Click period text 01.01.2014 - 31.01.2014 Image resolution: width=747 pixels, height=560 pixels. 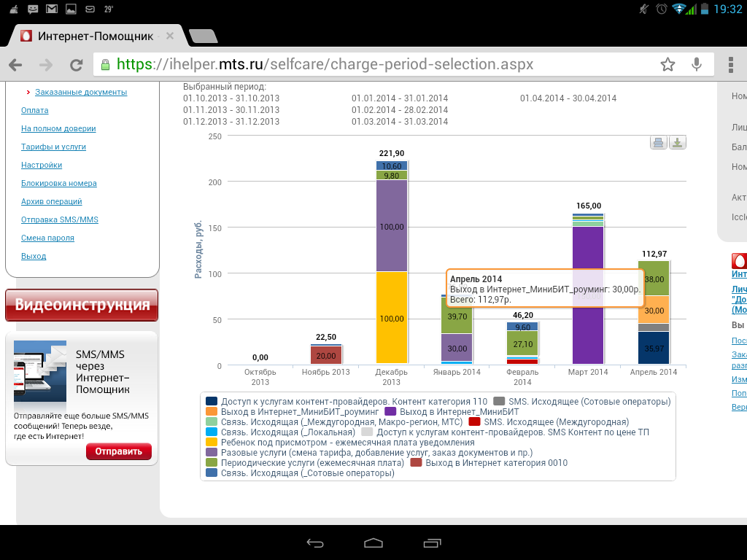click(x=400, y=98)
